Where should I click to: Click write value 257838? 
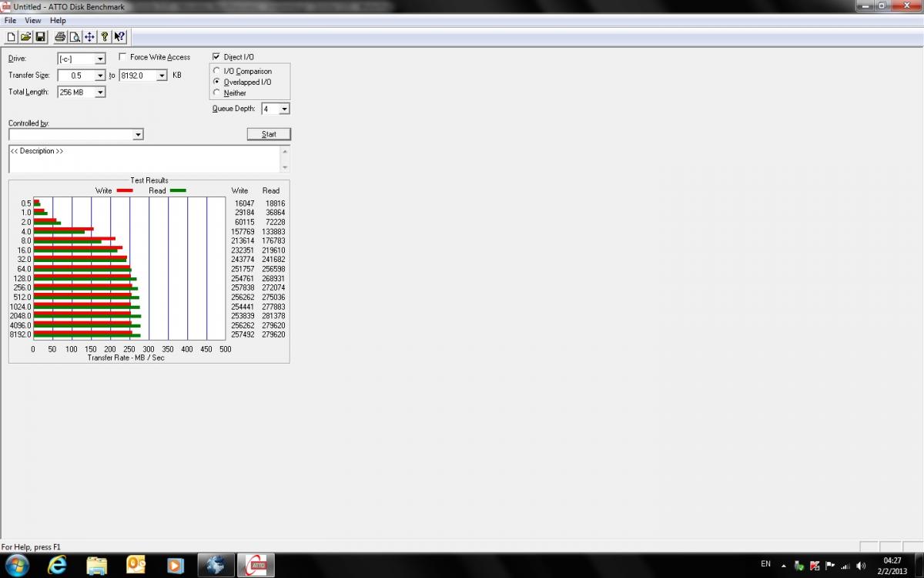(x=243, y=287)
